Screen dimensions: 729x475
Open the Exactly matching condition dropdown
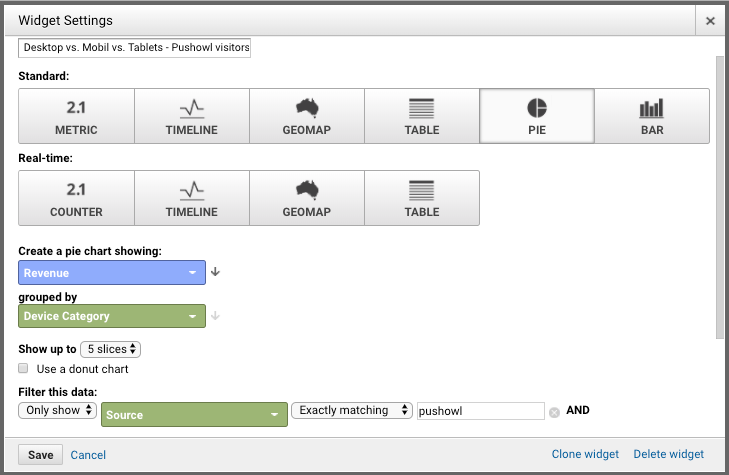click(352, 410)
